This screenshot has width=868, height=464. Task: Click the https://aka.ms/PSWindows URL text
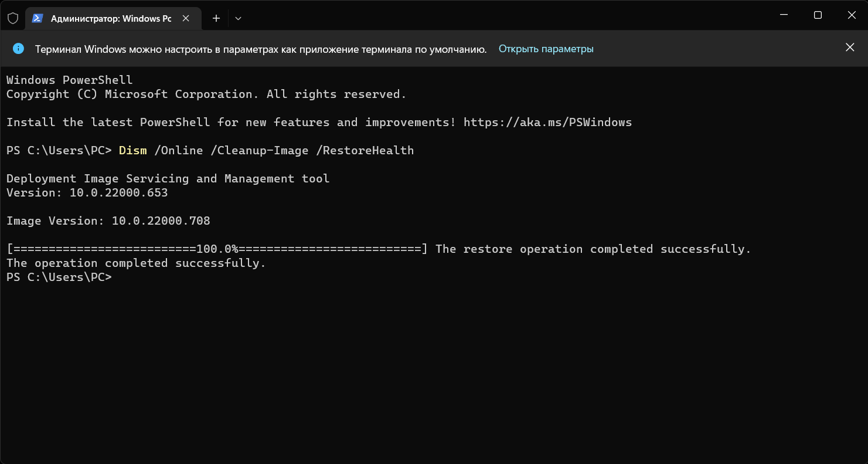547,123
